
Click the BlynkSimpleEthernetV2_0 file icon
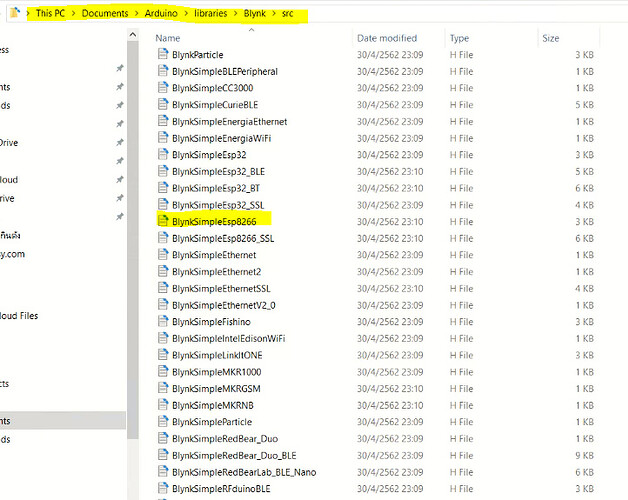163,304
